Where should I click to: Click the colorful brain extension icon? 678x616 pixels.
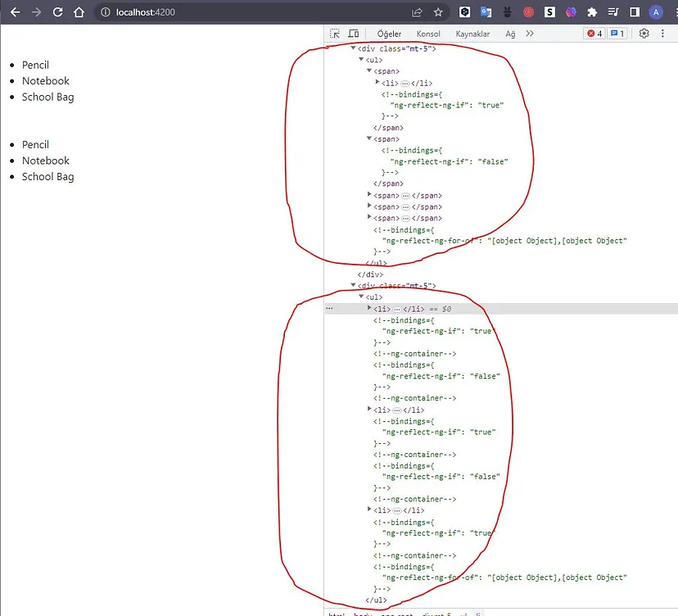pyautogui.click(x=571, y=12)
